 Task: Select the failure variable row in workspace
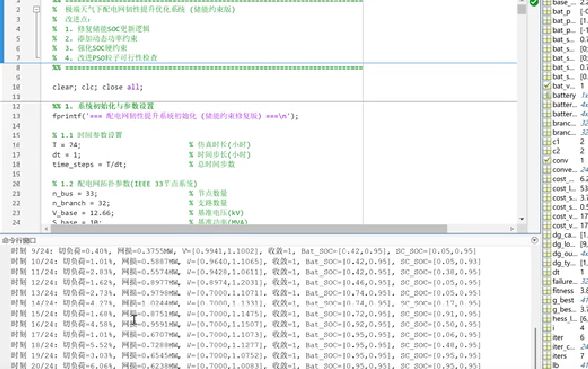coord(564,281)
